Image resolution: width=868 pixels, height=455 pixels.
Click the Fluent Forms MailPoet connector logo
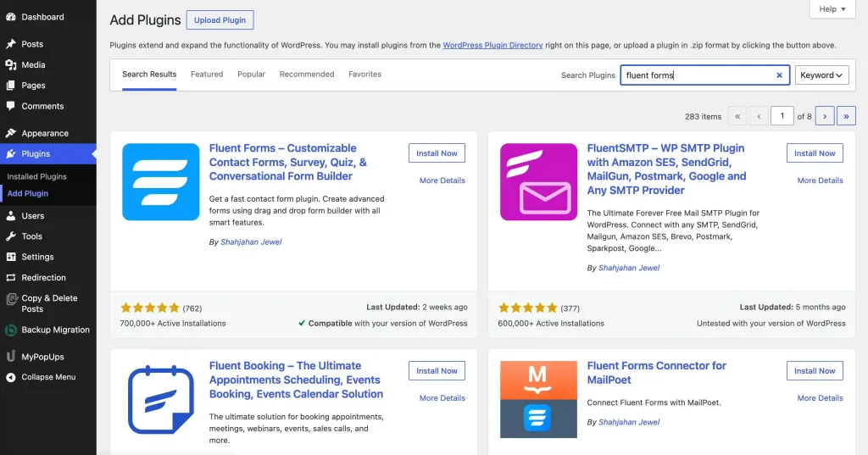click(x=538, y=400)
